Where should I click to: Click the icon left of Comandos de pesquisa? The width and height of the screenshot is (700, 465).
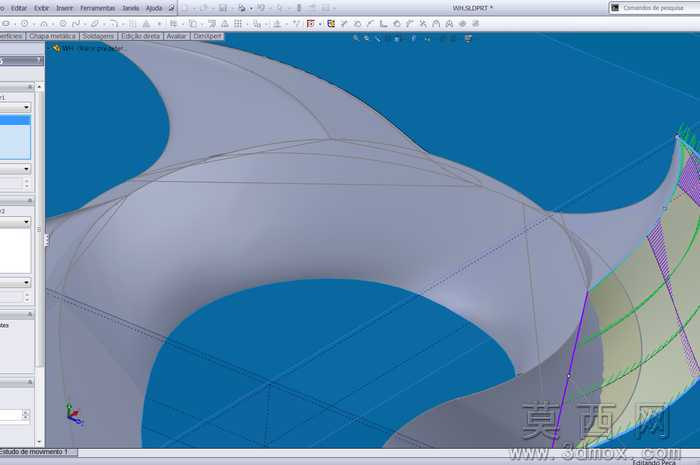[x=615, y=8]
